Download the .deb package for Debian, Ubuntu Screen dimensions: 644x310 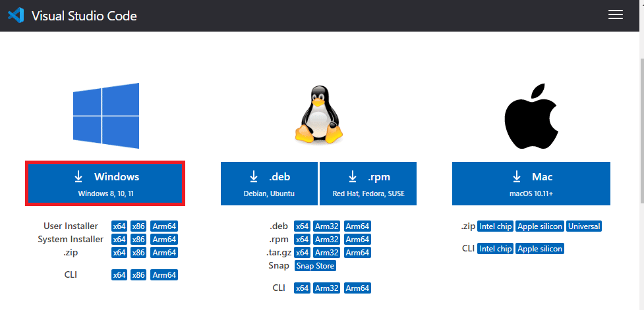click(269, 183)
